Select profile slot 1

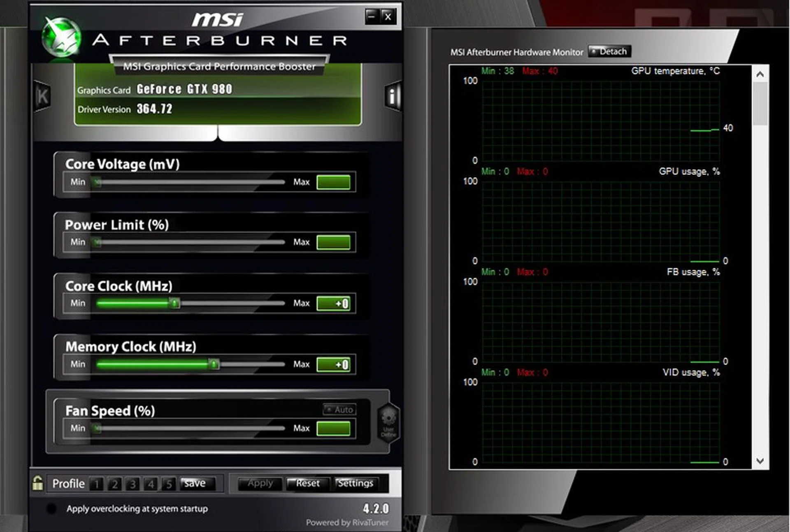(96, 484)
